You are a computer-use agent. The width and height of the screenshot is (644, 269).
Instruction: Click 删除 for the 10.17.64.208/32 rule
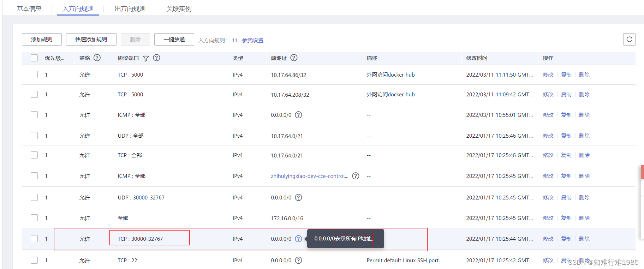pyautogui.click(x=584, y=94)
